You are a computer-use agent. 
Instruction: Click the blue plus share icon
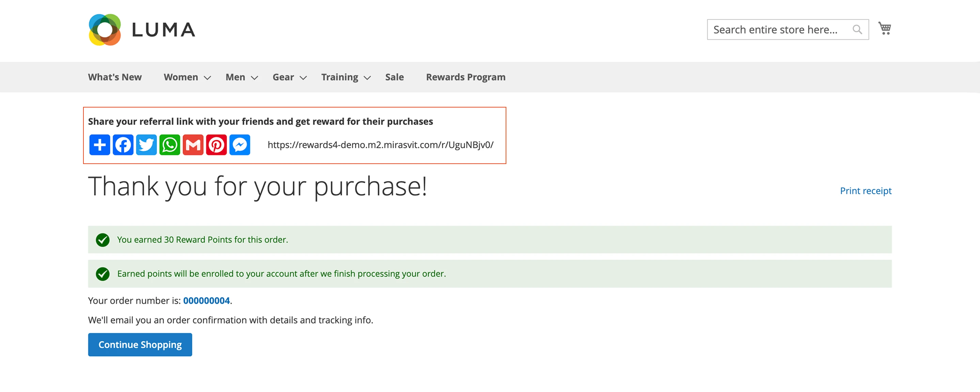(100, 145)
